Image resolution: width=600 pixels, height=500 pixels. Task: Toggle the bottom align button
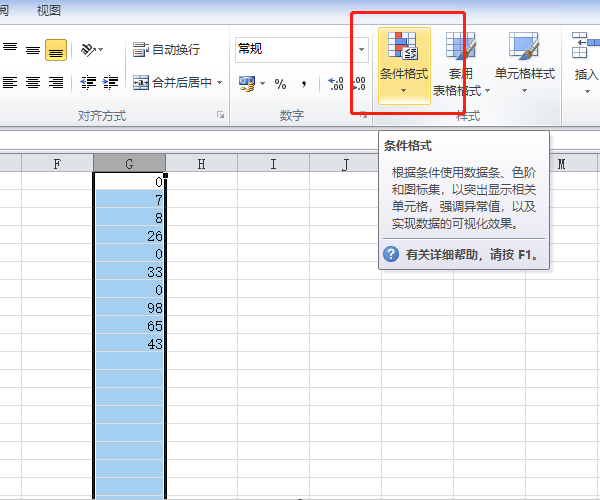56,50
